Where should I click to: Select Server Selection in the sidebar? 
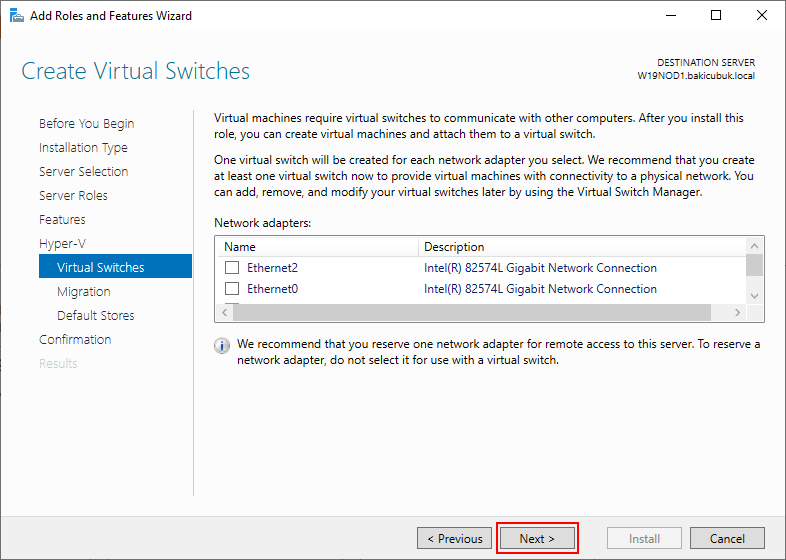click(83, 172)
